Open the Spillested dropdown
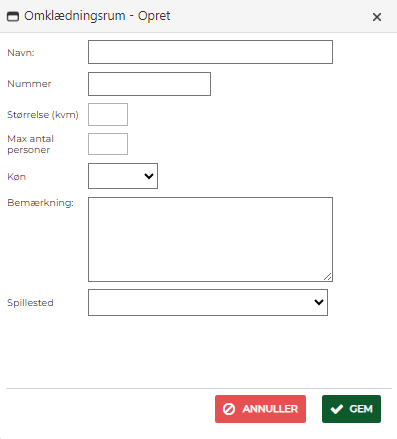Screen dimensions: 397x439 [208, 302]
